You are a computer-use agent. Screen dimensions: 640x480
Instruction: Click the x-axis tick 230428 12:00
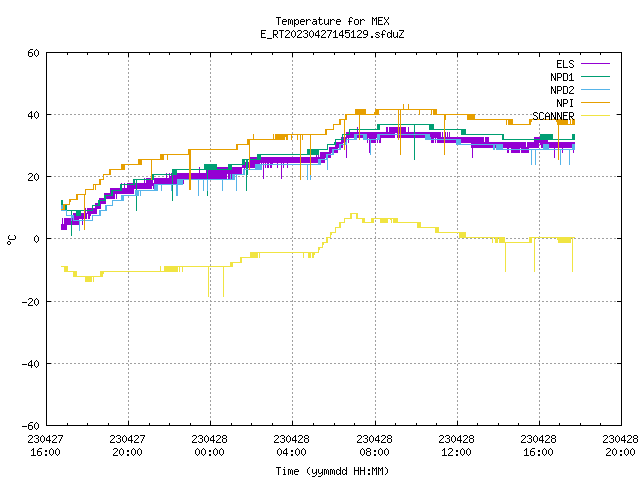point(456,446)
